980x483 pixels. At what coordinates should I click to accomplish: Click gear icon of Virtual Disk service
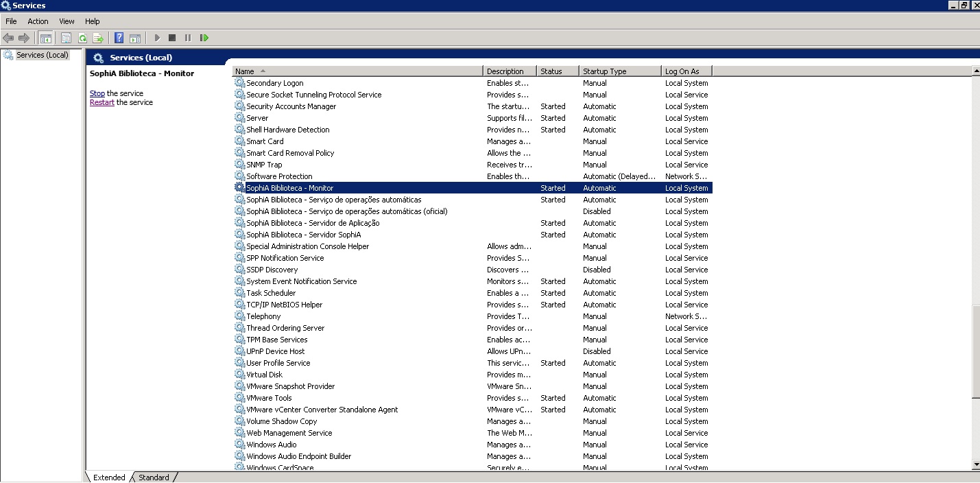239,375
